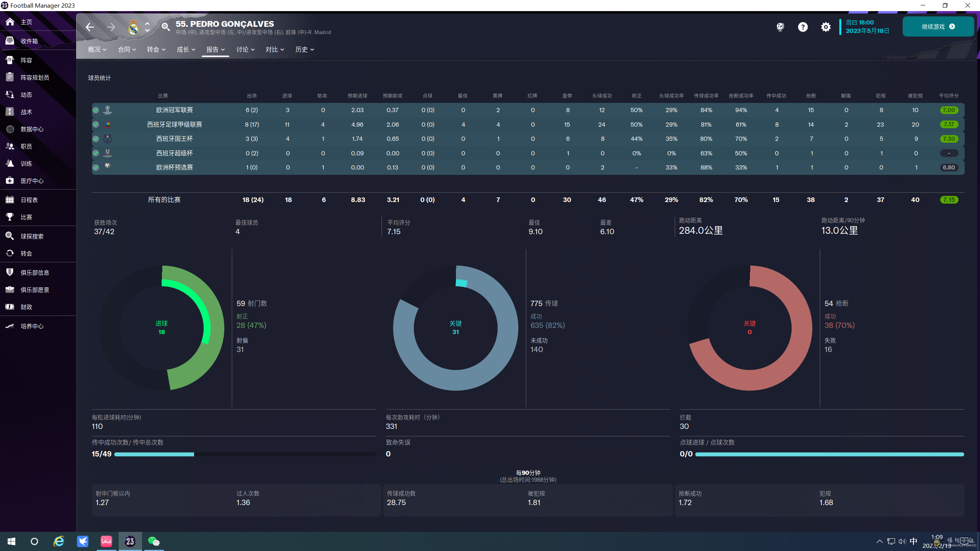
Task: Go back with the left arrow
Action: tap(90, 27)
